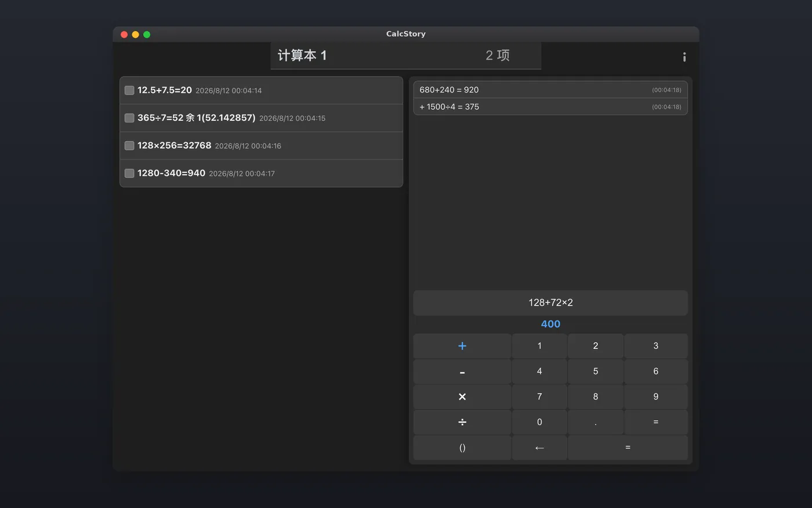The image size is (812, 508).
Task: Click digit 1 on keypad
Action: coord(539,346)
